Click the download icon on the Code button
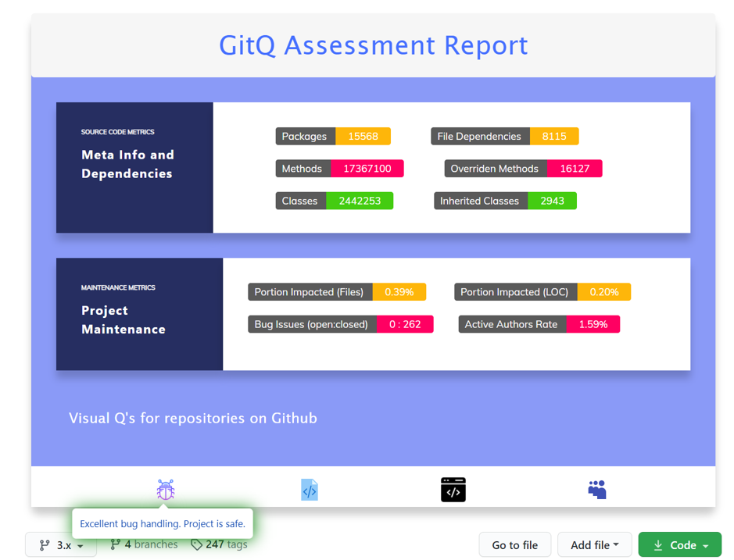The height and width of the screenshot is (560, 734). coord(659,544)
